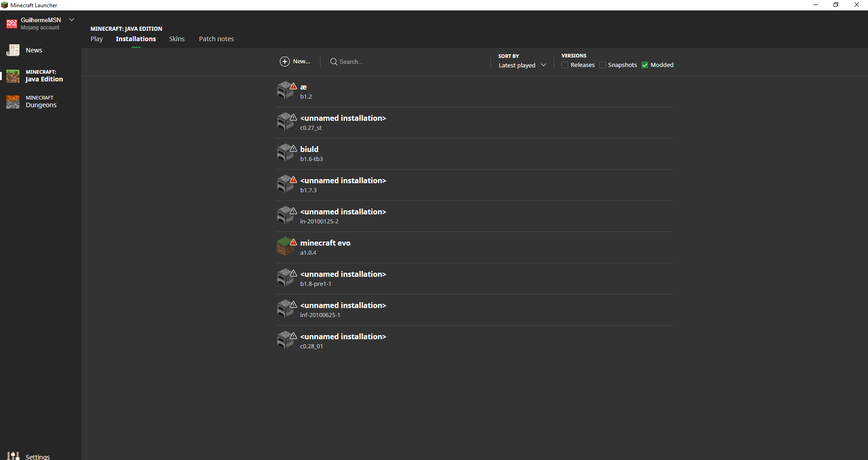Open the Skins tab
Screen dimensions: 868x460
point(177,39)
